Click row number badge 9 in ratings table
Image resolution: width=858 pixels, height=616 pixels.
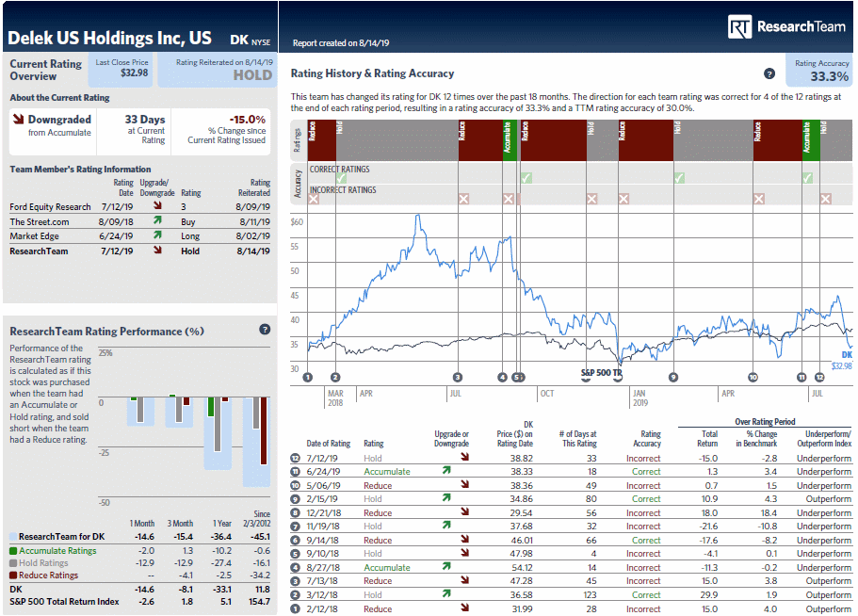pos(296,499)
